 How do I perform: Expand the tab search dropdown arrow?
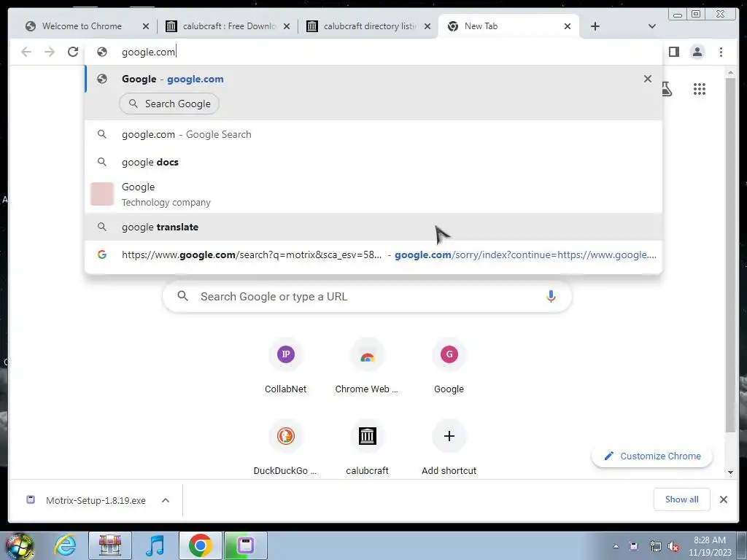[x=651, y=26]
